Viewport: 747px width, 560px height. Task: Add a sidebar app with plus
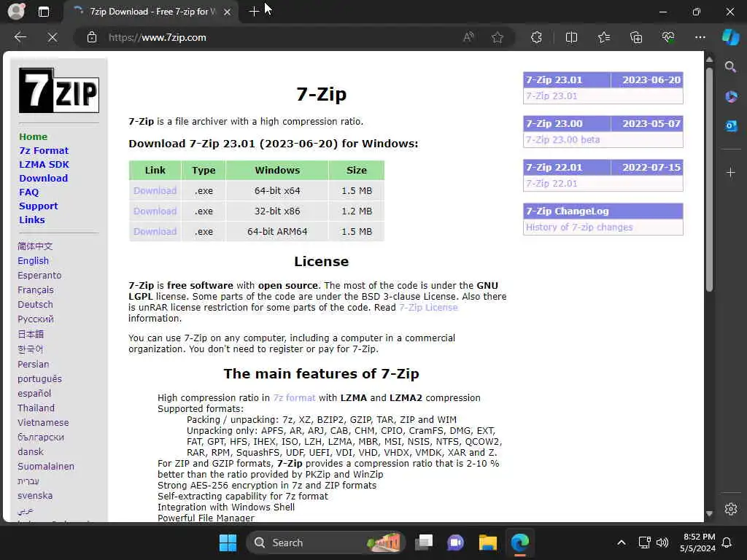point(730,172)
